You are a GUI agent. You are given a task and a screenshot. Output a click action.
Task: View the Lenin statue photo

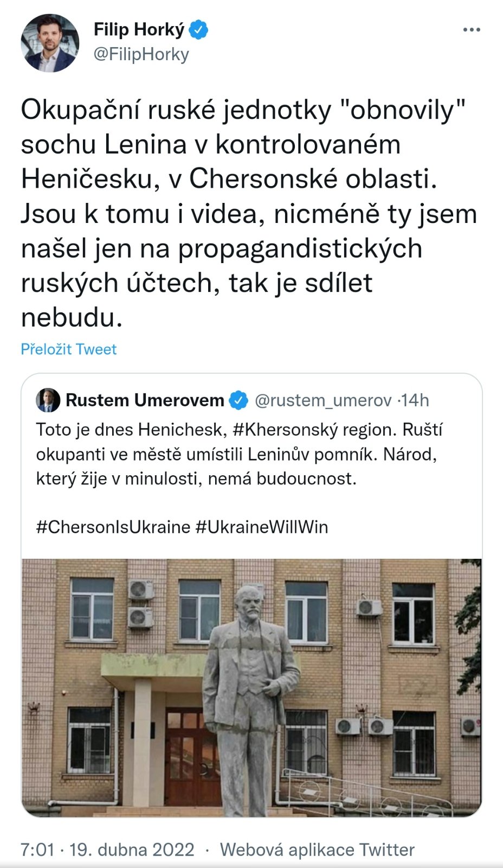click(251, 688)
